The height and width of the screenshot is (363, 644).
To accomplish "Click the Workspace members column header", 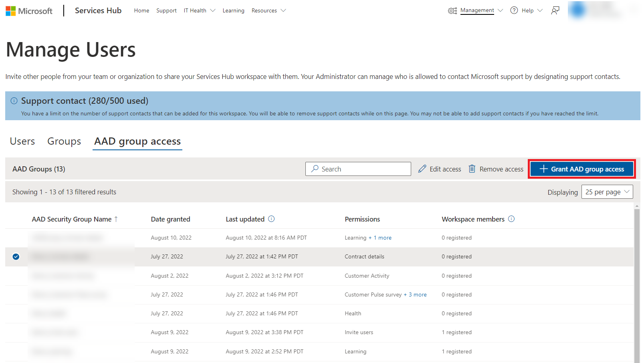I will (473, 219).
